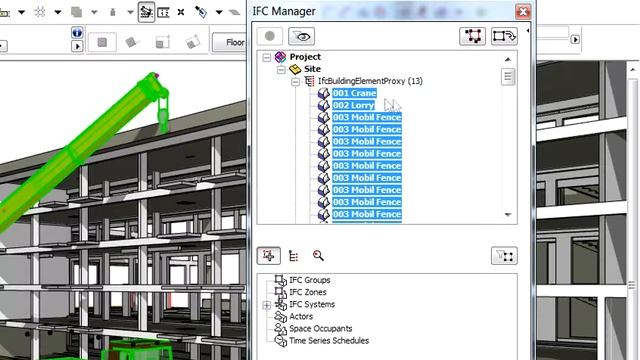
Task: Collapse the Site tree node
Action: click(281, 69)
